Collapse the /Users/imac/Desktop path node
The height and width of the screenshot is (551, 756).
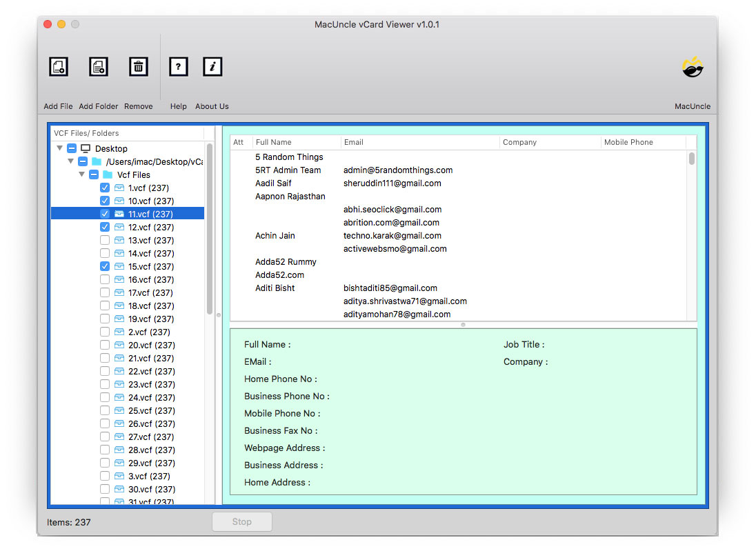tap(71, 162)
